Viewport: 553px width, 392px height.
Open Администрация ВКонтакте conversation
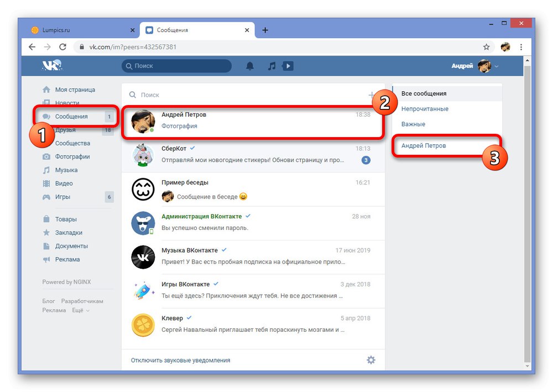(x=253, y=223)
